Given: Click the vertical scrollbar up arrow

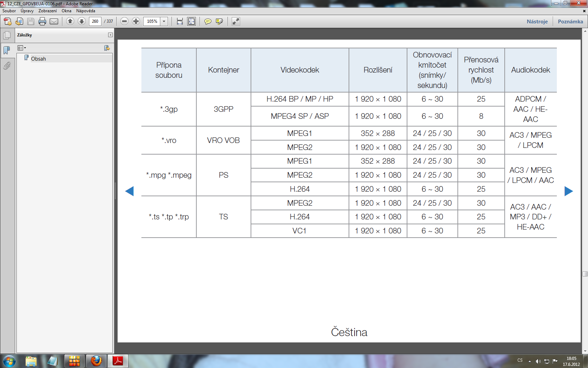Looking at the screenshot, I should point(585,31).
